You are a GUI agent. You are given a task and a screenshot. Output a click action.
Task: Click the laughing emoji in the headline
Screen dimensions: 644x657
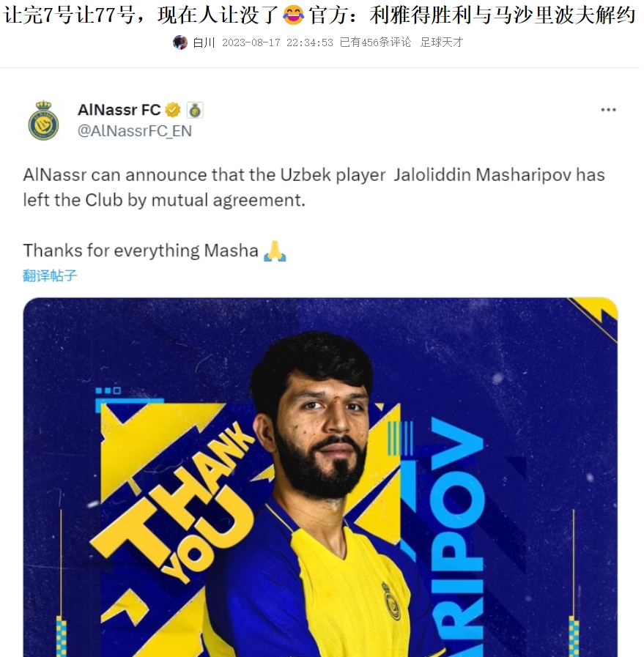(293, 15)
